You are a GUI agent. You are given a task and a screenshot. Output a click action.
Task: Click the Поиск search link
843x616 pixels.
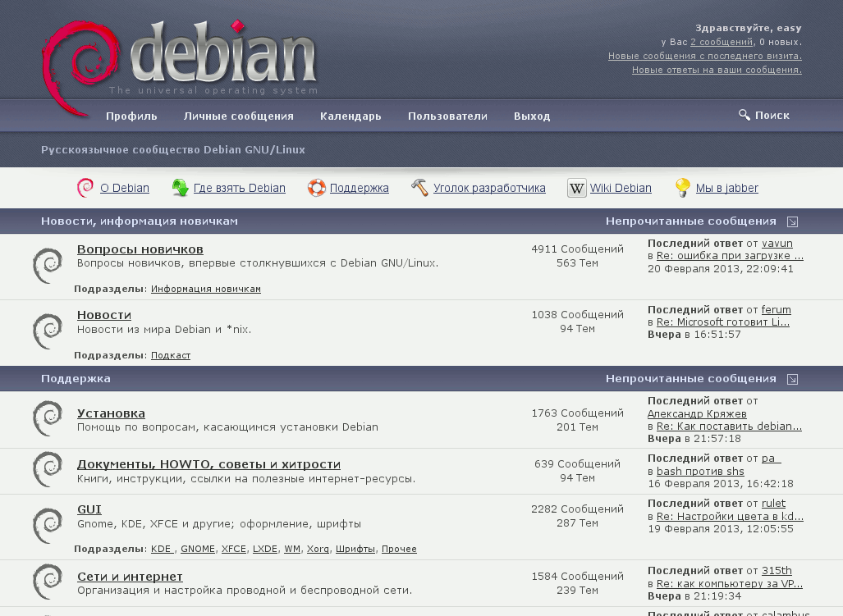coord(772,116)
